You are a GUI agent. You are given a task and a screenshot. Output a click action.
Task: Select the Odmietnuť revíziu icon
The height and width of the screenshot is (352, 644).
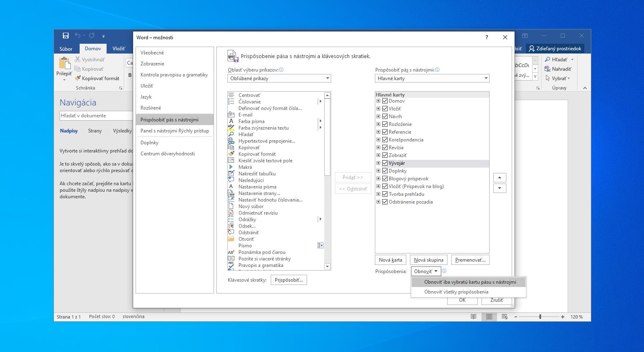pos(231,213)
